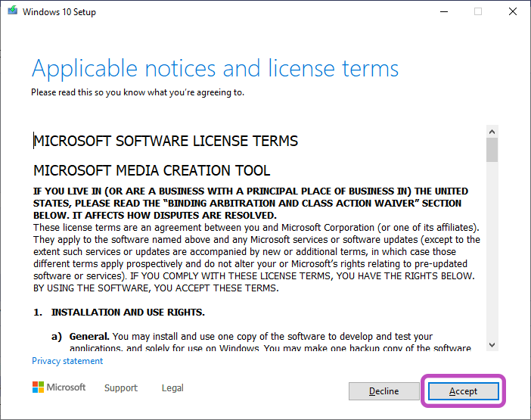
Task: Click the "MICROSOFT MEDIA CREATION TOOL" heading
Action: [152, 170]
